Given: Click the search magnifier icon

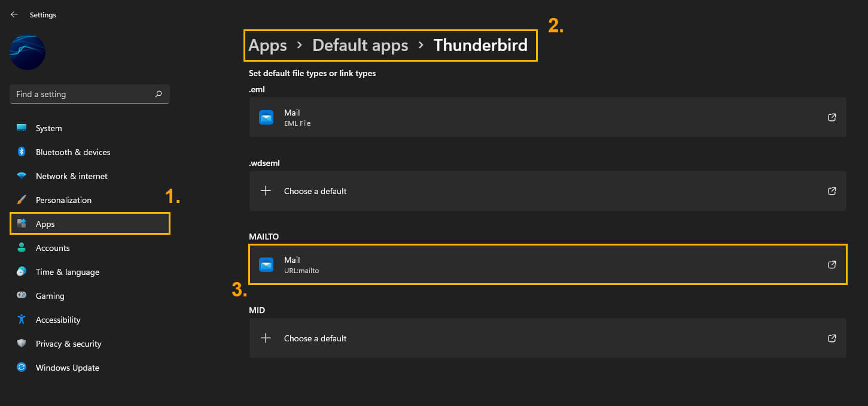Looking at the screenshot, I should 159,94.
